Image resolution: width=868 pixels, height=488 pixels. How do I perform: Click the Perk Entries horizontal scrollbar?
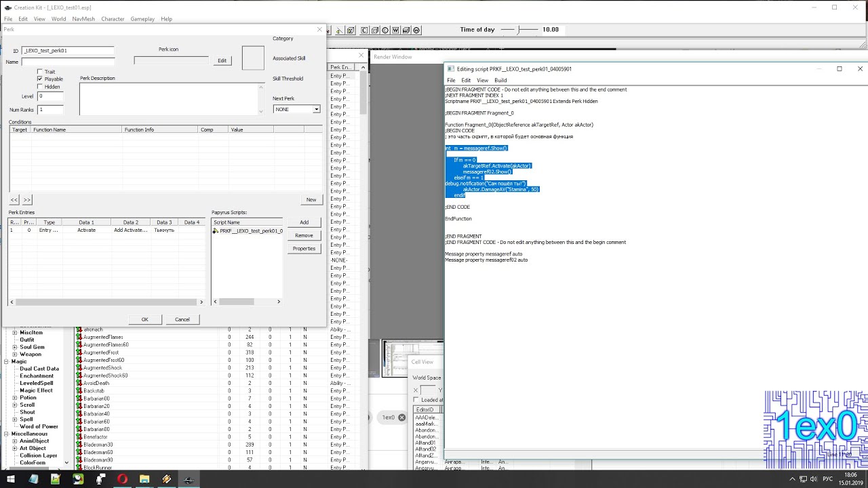[106, 302]
